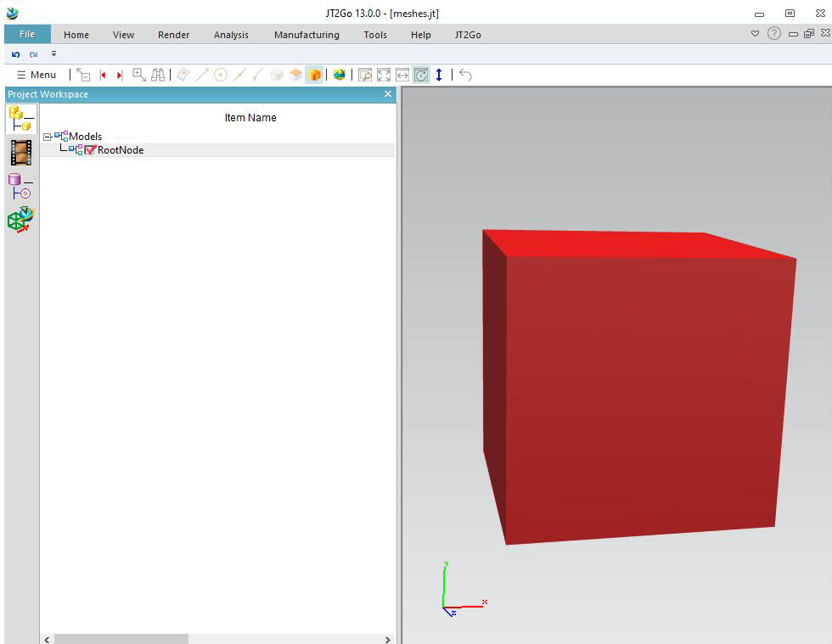Switch to the Home ribbon tab
This screenshot has height=644, width=832.
[x=76, y=35]
